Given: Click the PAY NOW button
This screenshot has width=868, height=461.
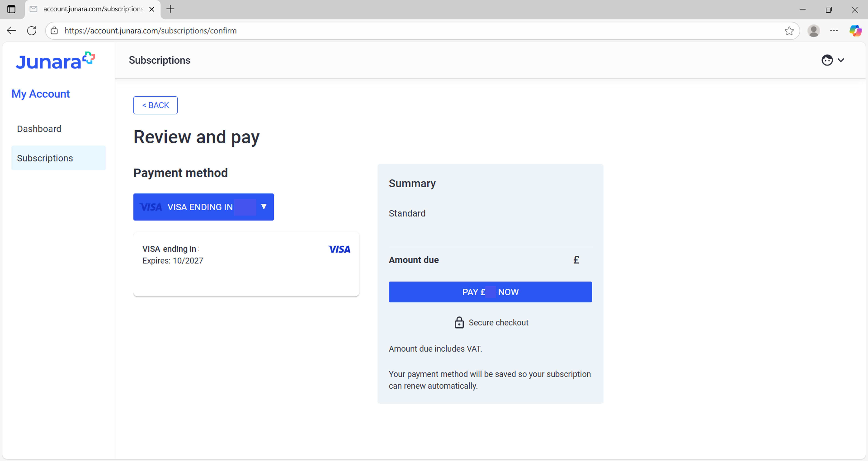Looking at the screenshot, I should [x=490, y=292].
